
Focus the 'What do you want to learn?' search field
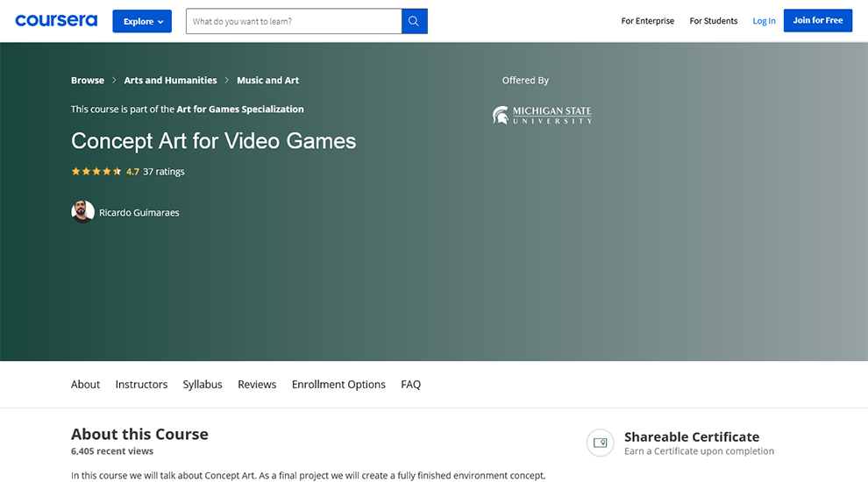[x=294, y=22]
